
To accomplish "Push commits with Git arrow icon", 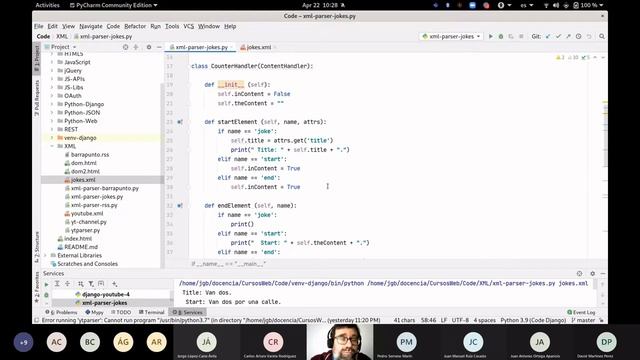I will tap(568, 36).
